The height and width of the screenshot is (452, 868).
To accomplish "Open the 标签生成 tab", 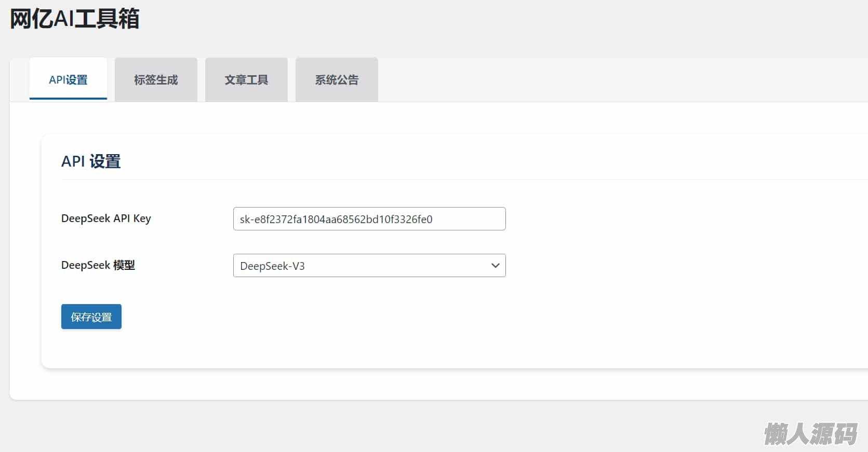I will [x=156, y=79].
